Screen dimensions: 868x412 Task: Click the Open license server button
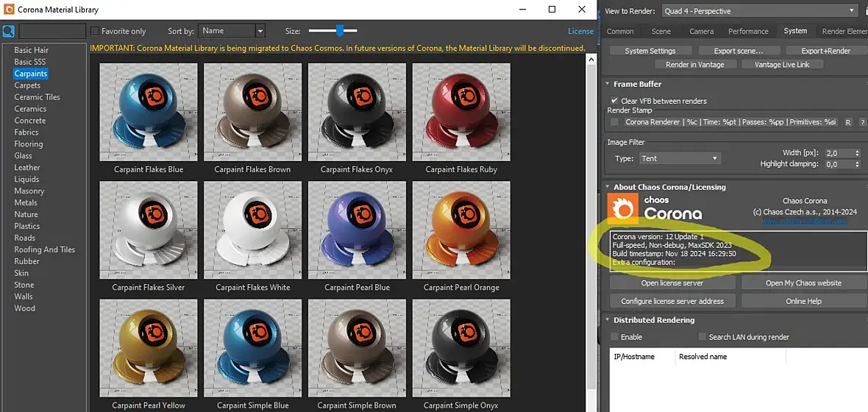click(672, 283)
